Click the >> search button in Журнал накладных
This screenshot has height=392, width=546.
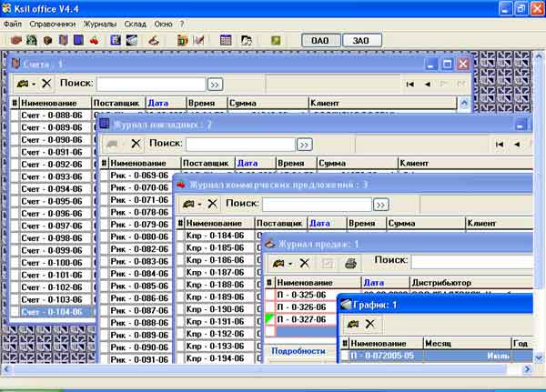point(305,144)
